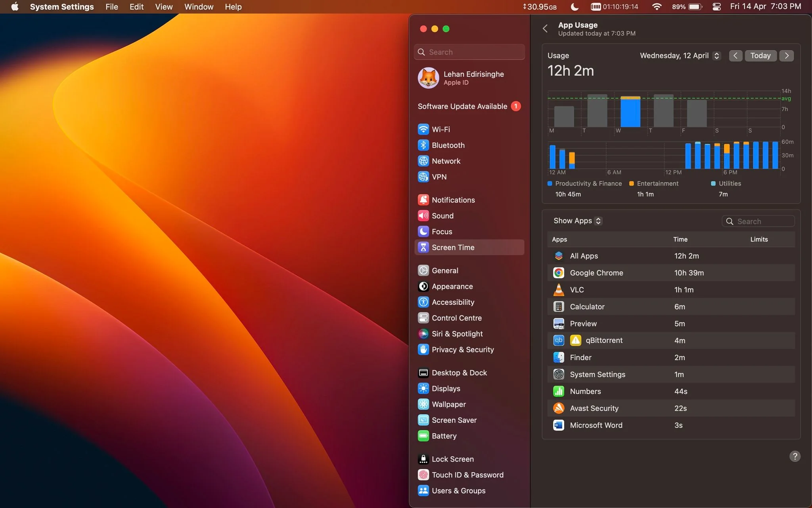This screenshot has height=508, width=812.
Task: Open the Window menu
Action: pos(199,7)
